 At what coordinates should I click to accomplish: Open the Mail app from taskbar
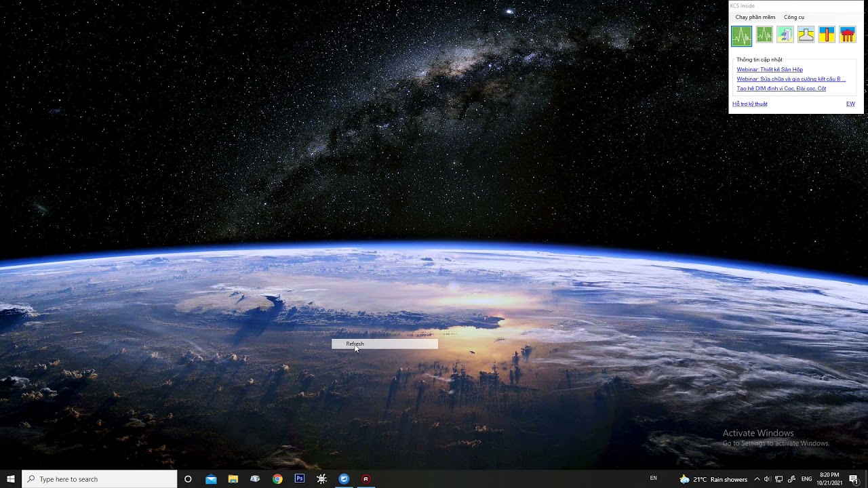[211, 479]
